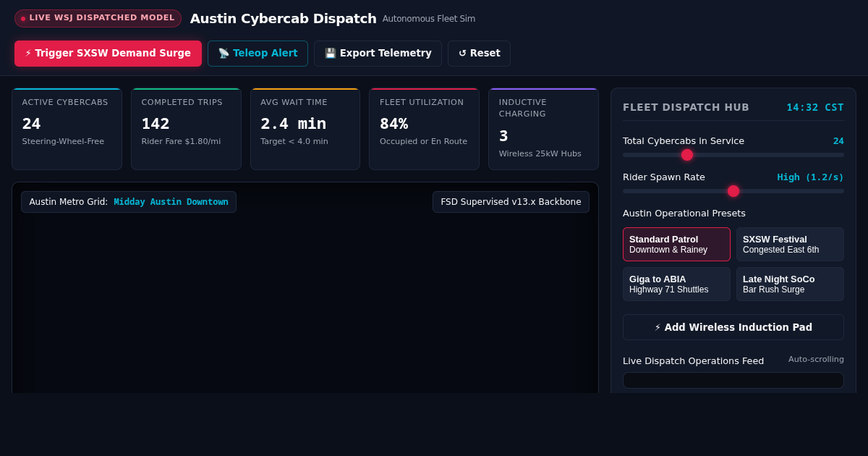Image resolution: width=868 pixels, height=456 pixels.
Task: Click the lightning icon on the Surge button
Action: point(28,54)
